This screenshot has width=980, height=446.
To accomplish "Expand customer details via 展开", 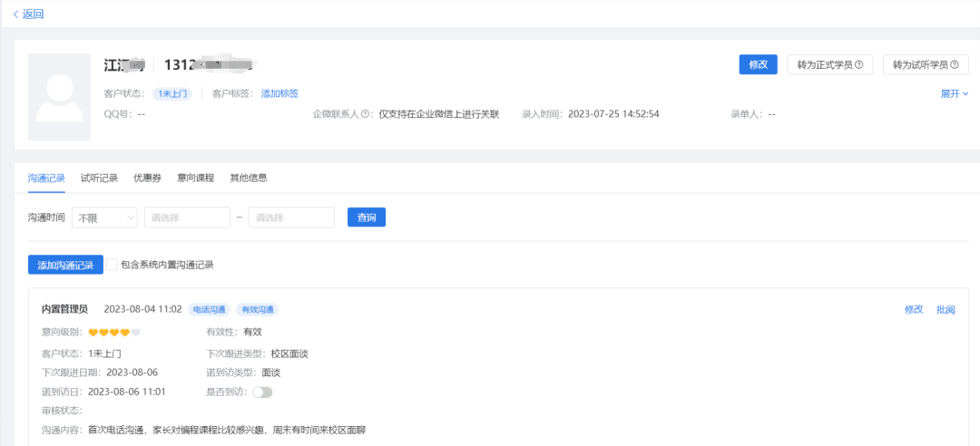I will [x=955, y=93].
